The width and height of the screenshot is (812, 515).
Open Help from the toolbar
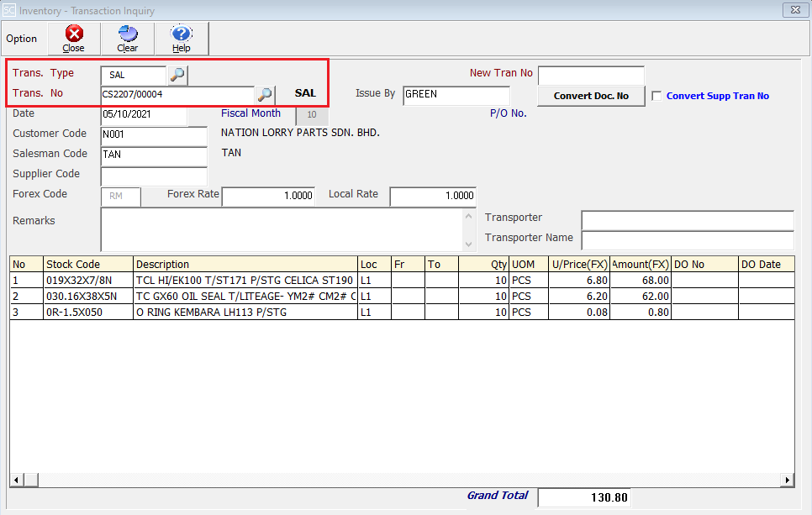tap(182, 39)
